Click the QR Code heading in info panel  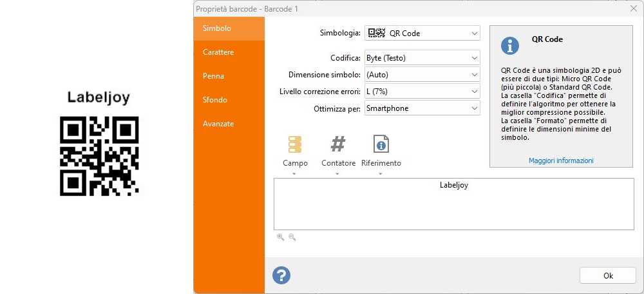click(547, 39)
